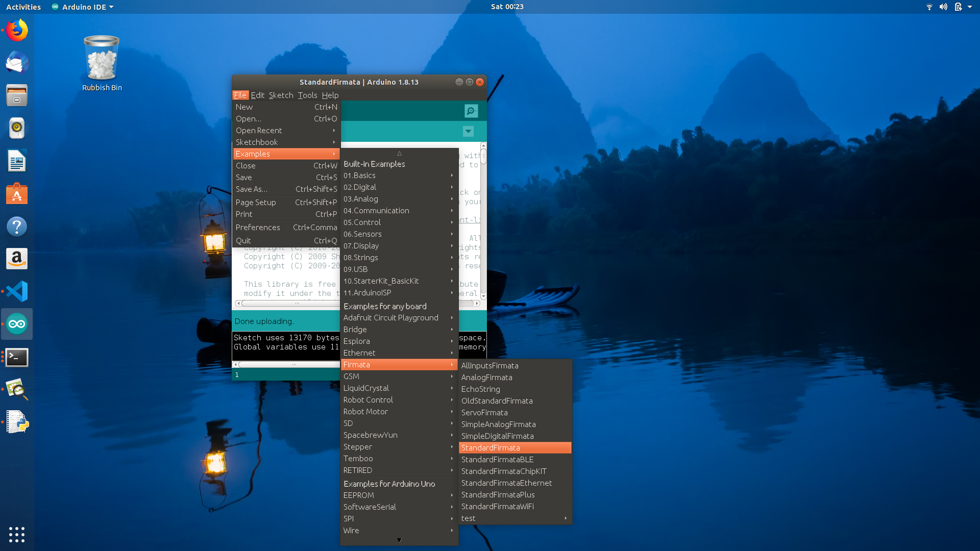Choose Save As... in the File menu
The height and width of the screenshot is (551, 980).
click(286, 189)
